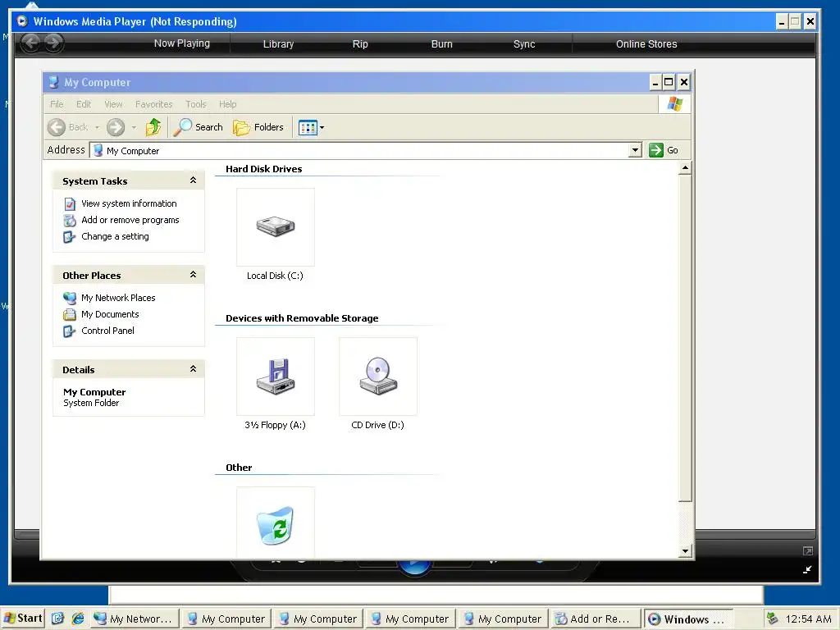
Task: Click the View system information icon
Action: pyautogui.click(x=70, y=204)
